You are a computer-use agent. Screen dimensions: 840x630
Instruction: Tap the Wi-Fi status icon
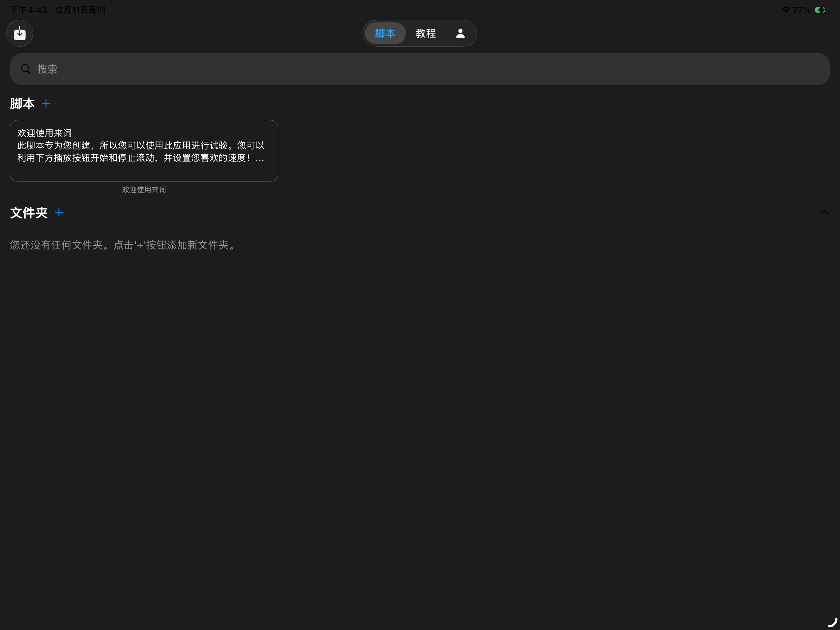click(x=786, y=10)
